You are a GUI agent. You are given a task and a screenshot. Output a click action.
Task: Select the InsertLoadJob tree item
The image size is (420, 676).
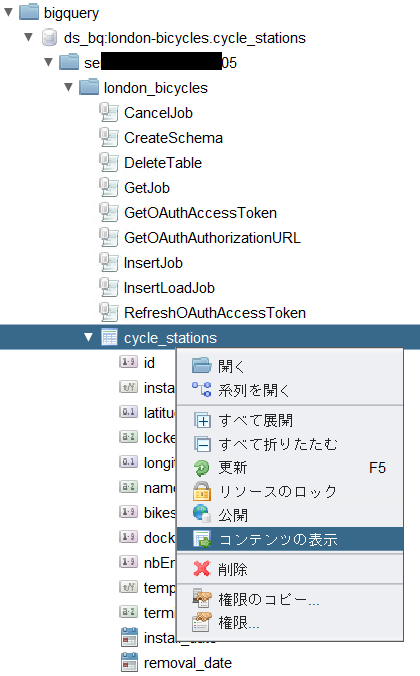point(169,288)
